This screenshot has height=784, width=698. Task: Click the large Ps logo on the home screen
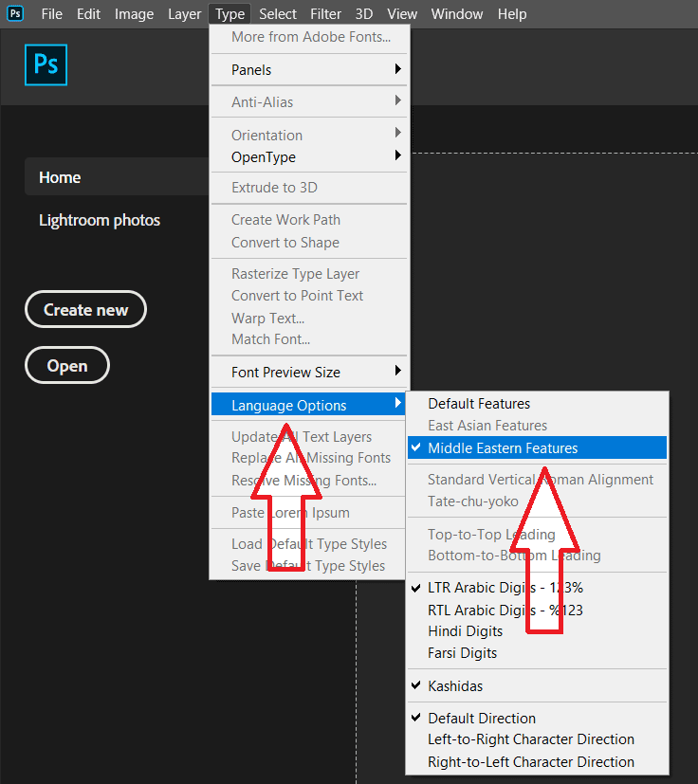[46, 65]
